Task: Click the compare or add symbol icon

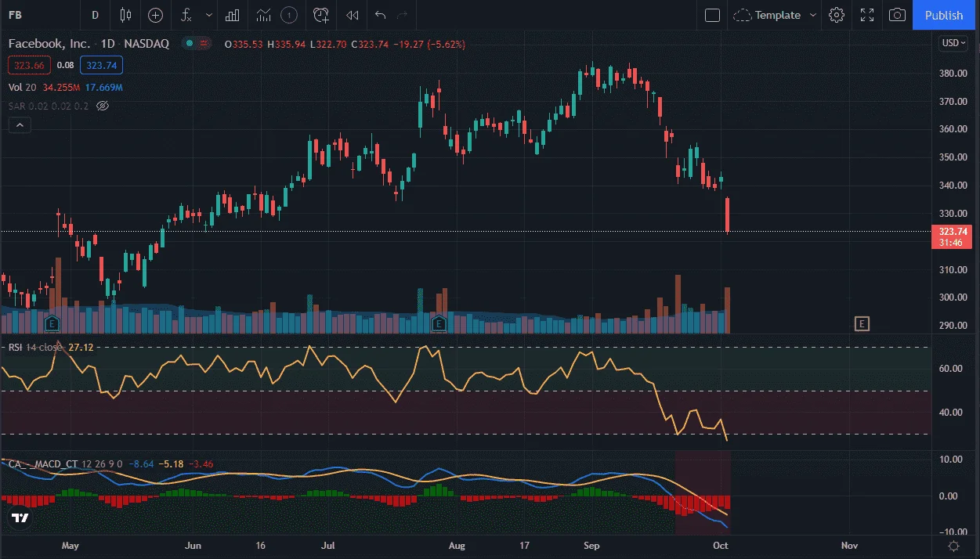Action: pyautogui.click(x=156, y=15)
